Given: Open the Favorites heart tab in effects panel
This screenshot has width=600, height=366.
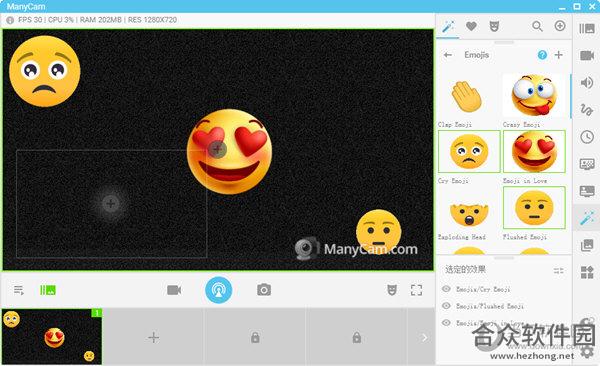Looking at the screenshot, I should pos(471,26).
